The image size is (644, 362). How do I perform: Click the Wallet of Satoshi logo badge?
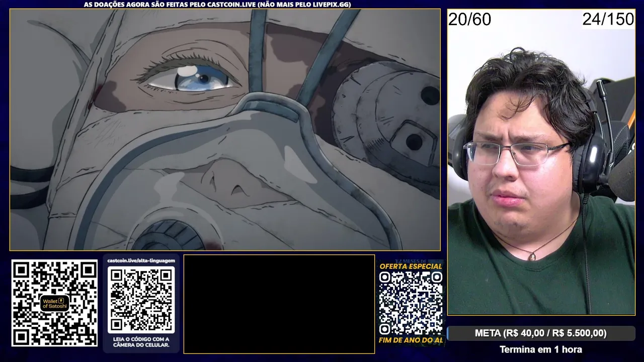point(54,303)
